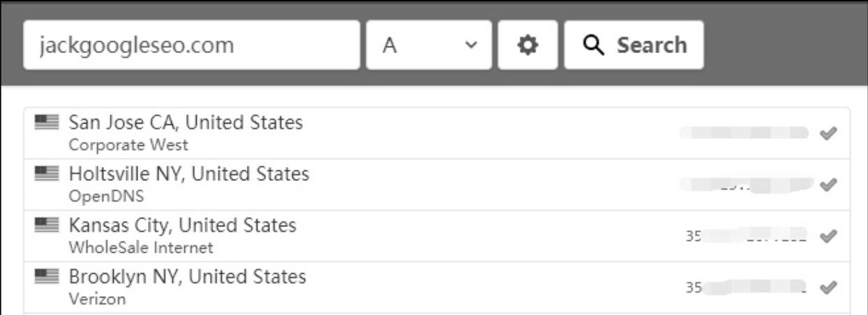868x315 pixels.
Task: Open the record type dropdown showing A
Action: pyautogui.click(x=429, y=45)
